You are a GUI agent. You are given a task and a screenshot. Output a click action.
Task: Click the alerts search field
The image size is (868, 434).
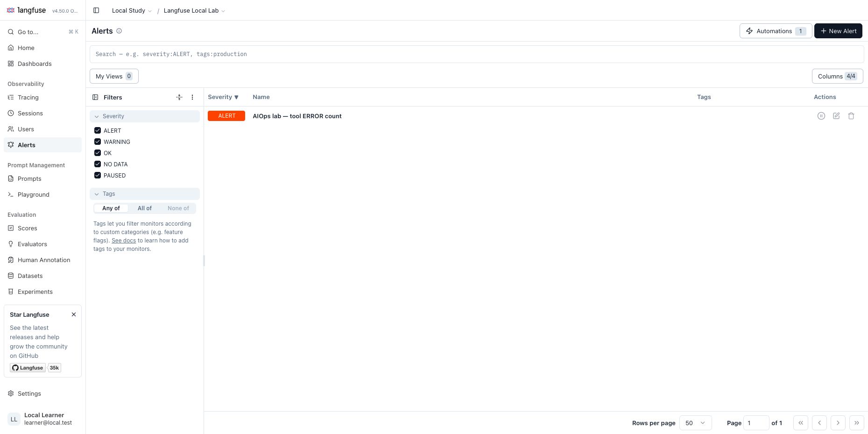477,54
